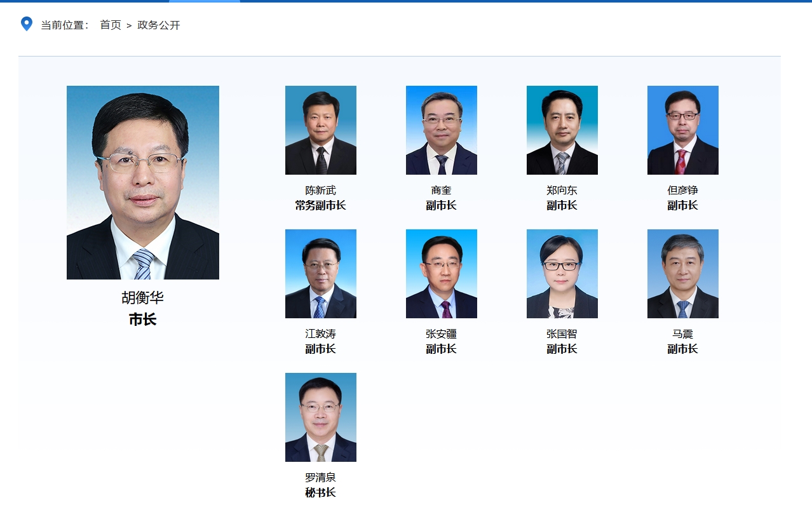Open 商奎's portrait photo
Viewport: 812px width, 519px height.
pyautogui.click(x=442, y=130)
